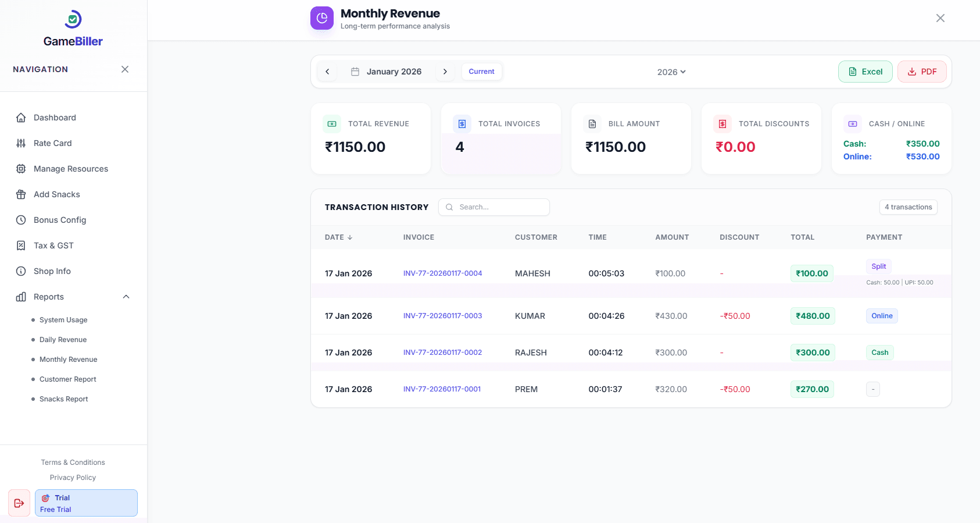Click the GameBiller logo icon
The height and width of the screenshot is (523, 980).
click(x=73, y=19)
